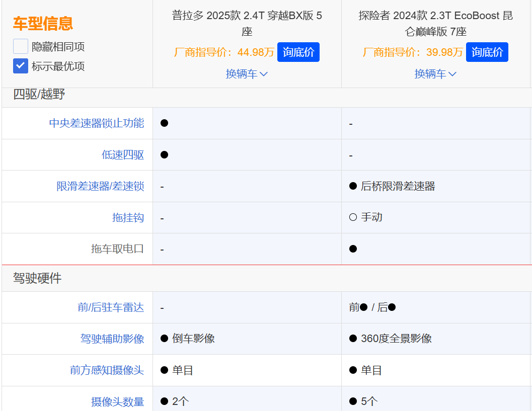Image resolution: width=532 pixels, height=411 pixels.
Task: Open 中央差速器锁止功能 parameter link
Action: 96,123
